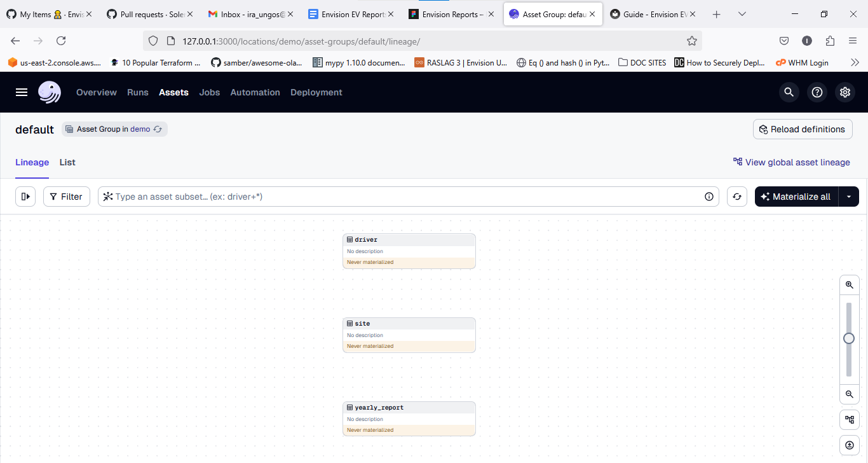
Task: Click the driver asset table icon
Action: point(349,240)
